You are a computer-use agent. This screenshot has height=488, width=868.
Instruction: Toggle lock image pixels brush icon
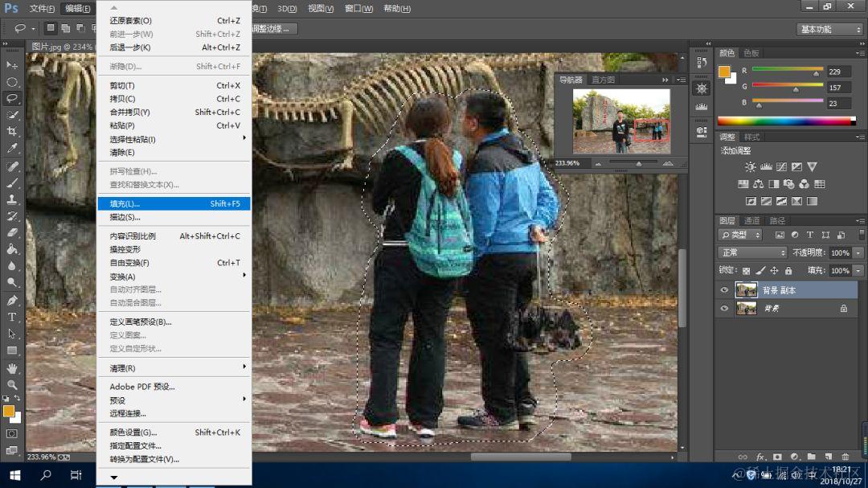click(760, 270)
